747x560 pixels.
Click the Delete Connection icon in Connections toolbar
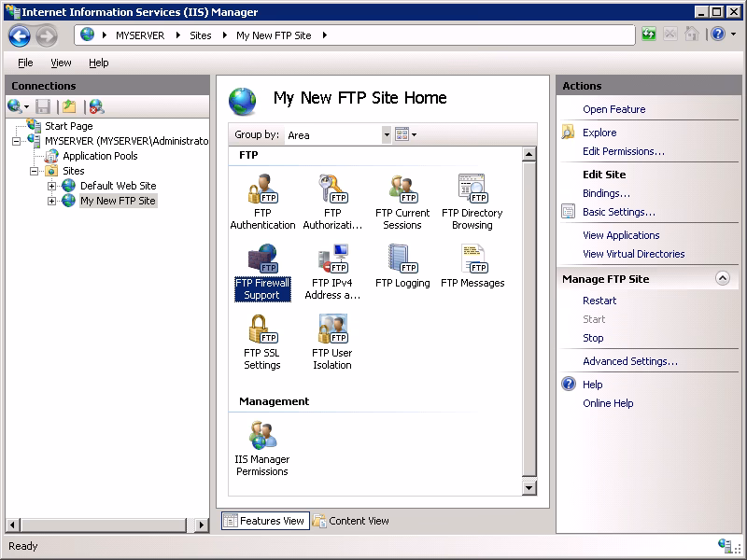(97, 106)
